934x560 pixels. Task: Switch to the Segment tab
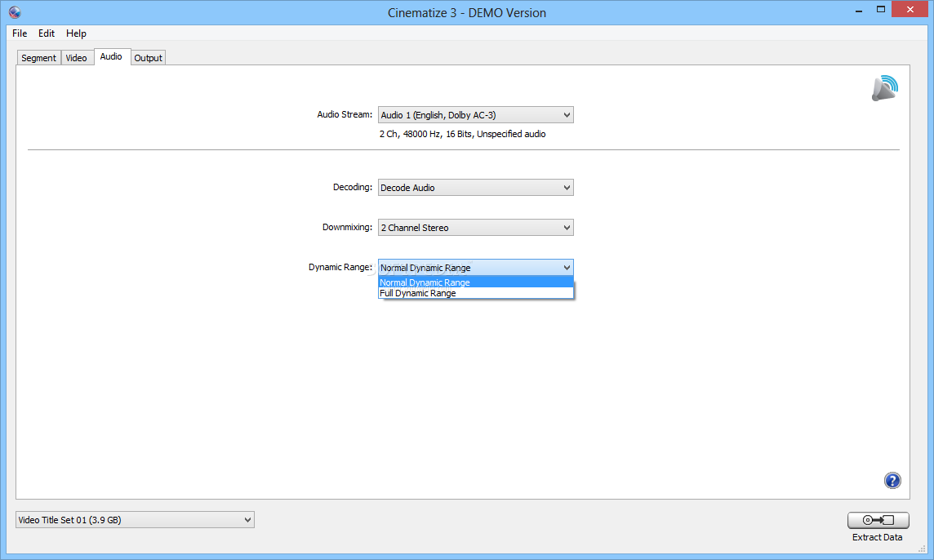coord(38,58)
